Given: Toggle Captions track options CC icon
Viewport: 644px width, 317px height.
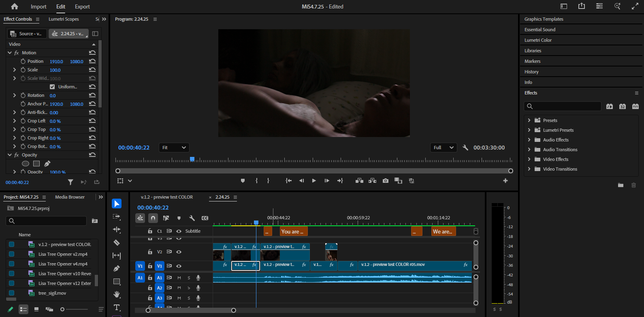Looking at the screenshot, I should pyautogui.click(x=205, y=218).
